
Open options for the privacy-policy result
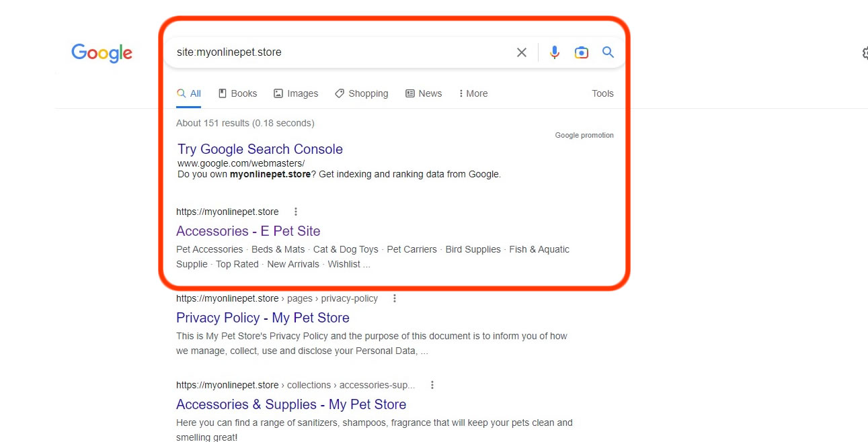coord(395,298)
